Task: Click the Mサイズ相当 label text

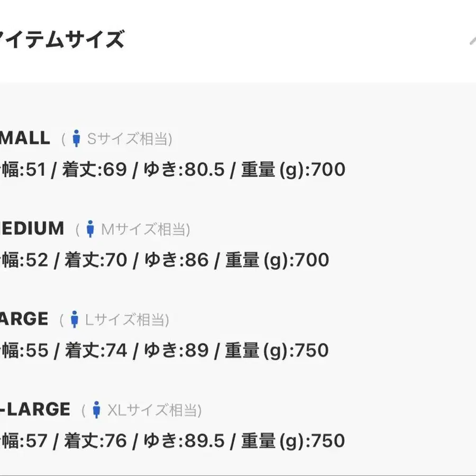Action: [x=146, y=229]
